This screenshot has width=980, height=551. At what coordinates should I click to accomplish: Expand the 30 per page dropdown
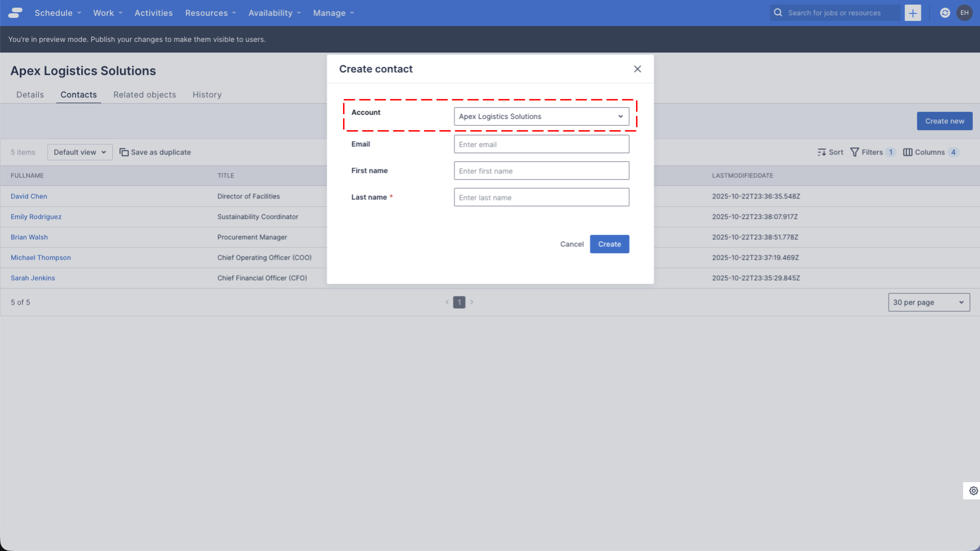[928, 302]
